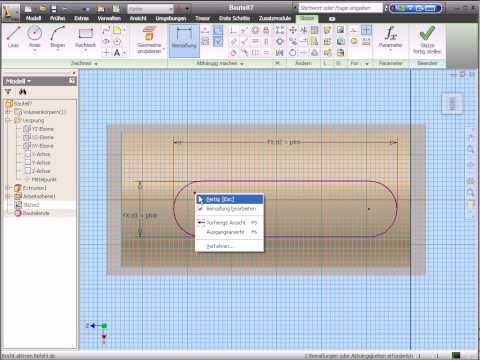The height and width of the screenshot is (360, 480).
Task: Click the open folder icon in quick access bar
Action: point(42,8)
